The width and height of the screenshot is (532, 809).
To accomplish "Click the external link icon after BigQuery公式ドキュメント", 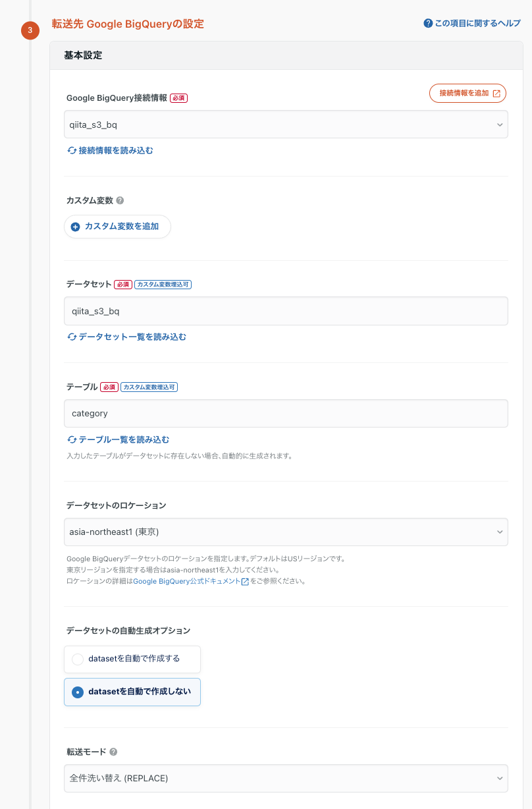I will [246, 581].
